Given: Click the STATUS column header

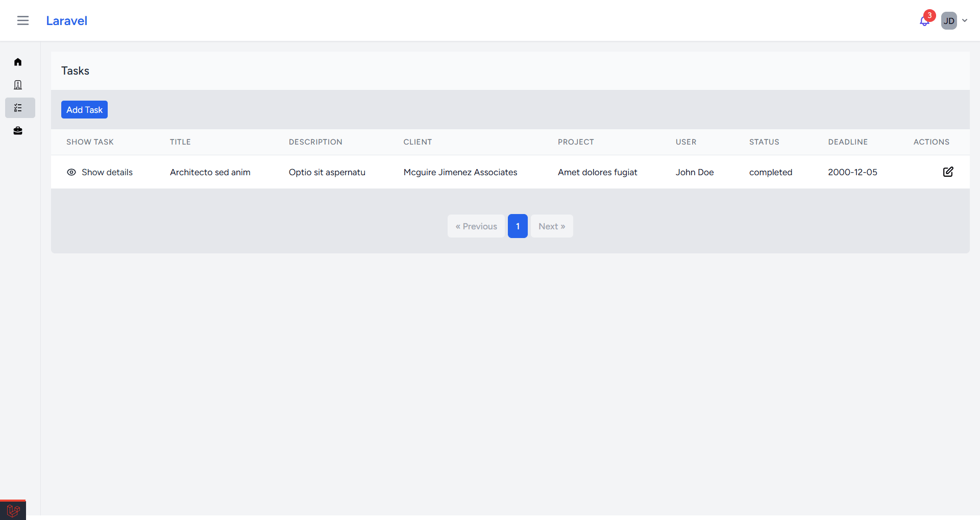Looking at the screenshot, I should tap(764, 142).
